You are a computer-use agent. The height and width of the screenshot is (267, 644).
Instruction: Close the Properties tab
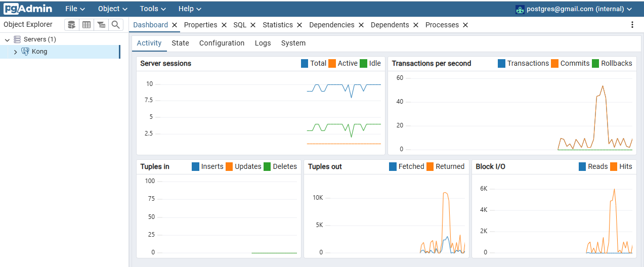click(x=224, y=25)
